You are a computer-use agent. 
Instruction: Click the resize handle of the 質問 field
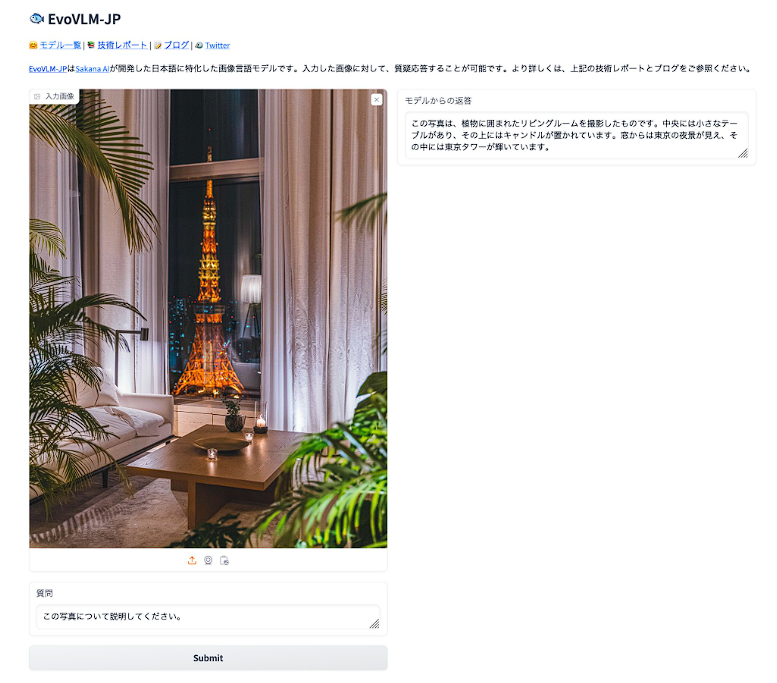click(375, 624)
